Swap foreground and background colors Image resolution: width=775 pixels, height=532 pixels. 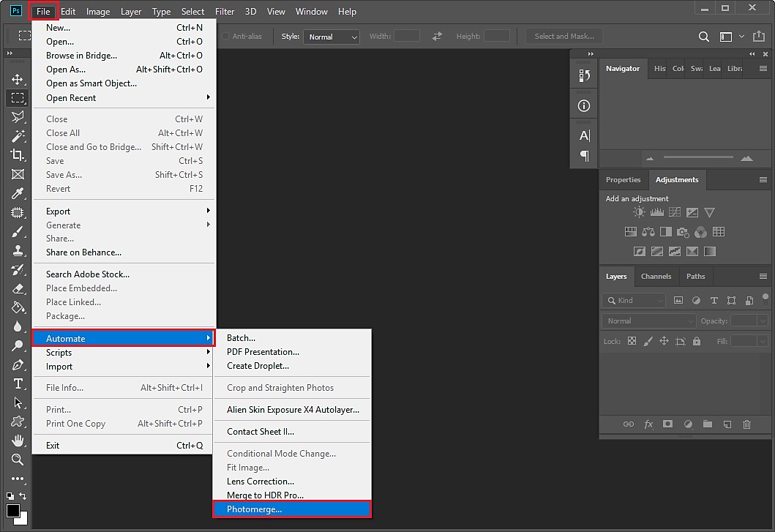[23, 495]
